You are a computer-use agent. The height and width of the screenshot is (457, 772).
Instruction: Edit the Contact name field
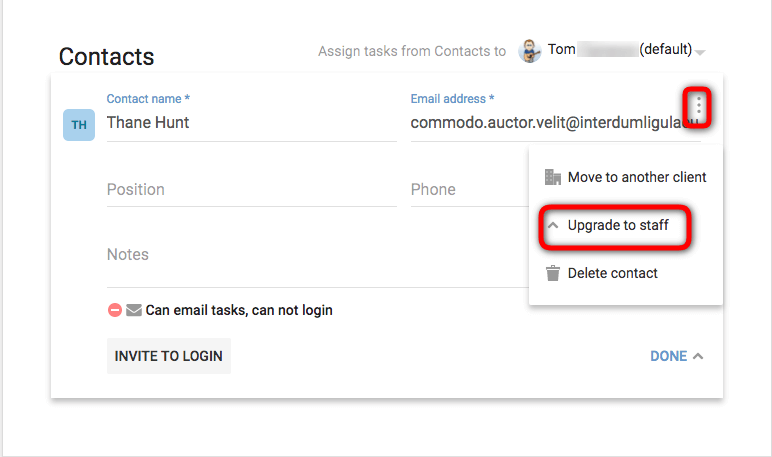tap(251, 123)
